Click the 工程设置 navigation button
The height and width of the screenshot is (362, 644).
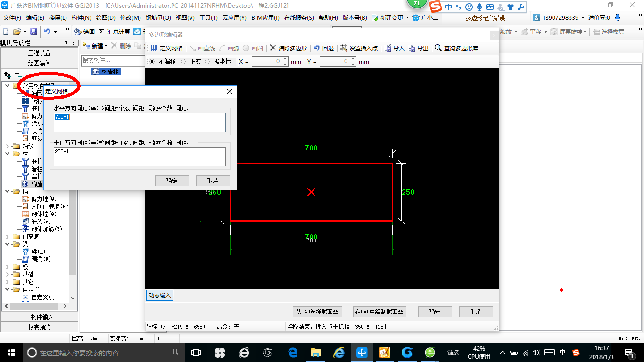tap(40, 53)
